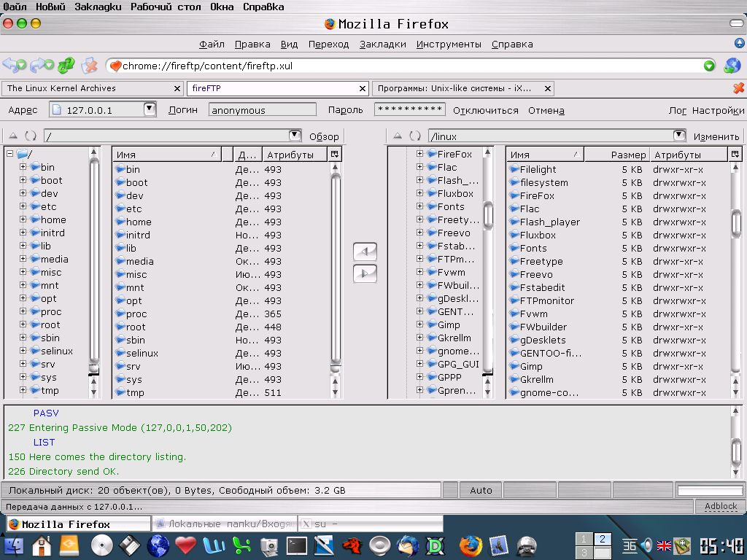Click the green Reload page icon

[66, 65]
